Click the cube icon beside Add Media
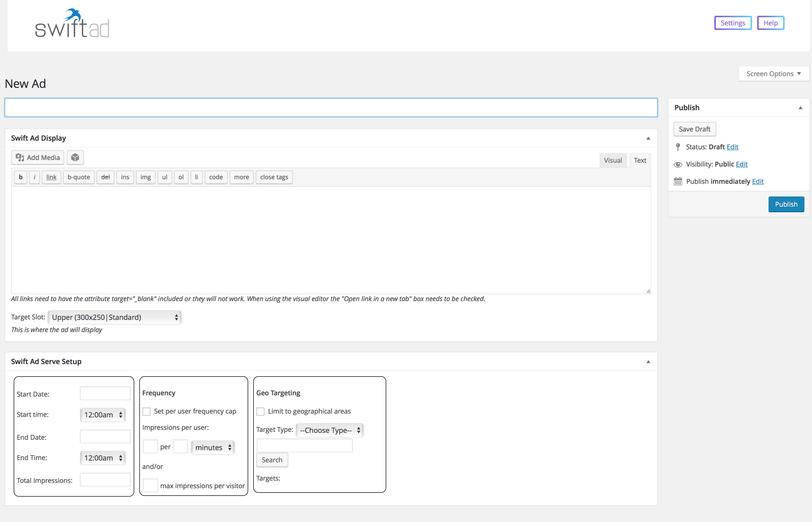 pyautogui.click(x=75, y=158)
